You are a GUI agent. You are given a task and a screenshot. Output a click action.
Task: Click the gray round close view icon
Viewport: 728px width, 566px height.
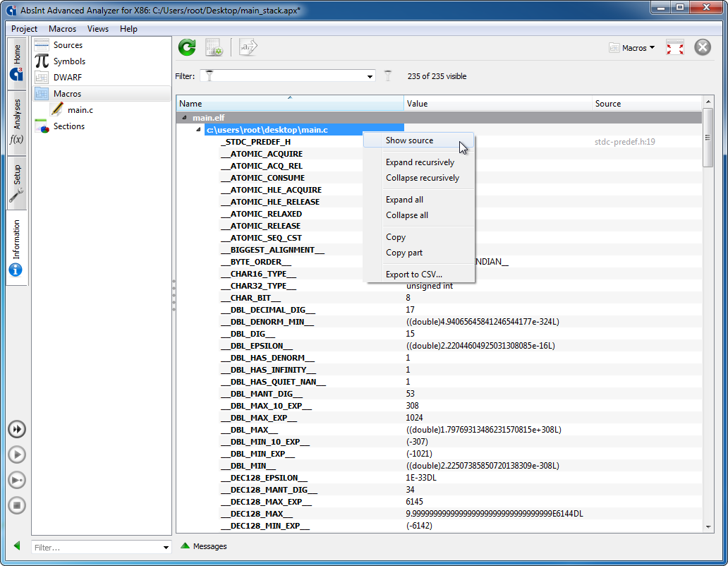coord(703,47)
